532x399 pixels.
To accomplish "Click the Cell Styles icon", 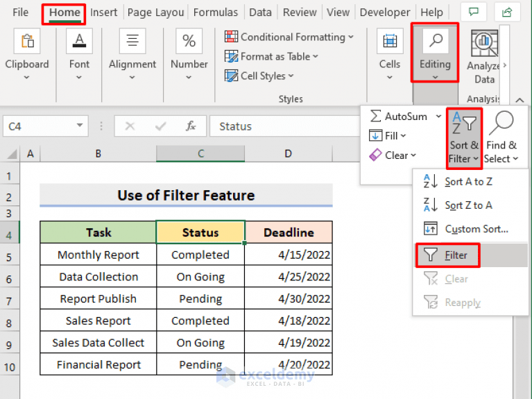I will (x=231, y=76).
